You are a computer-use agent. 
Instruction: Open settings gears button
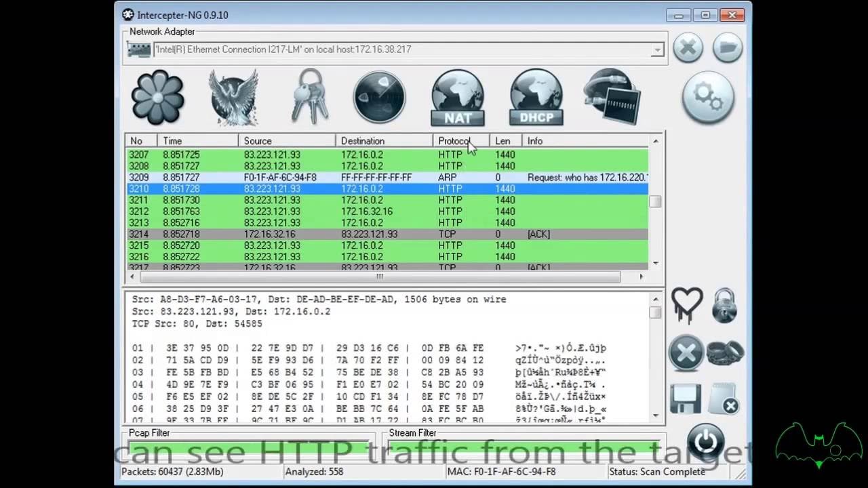(708, 98)
